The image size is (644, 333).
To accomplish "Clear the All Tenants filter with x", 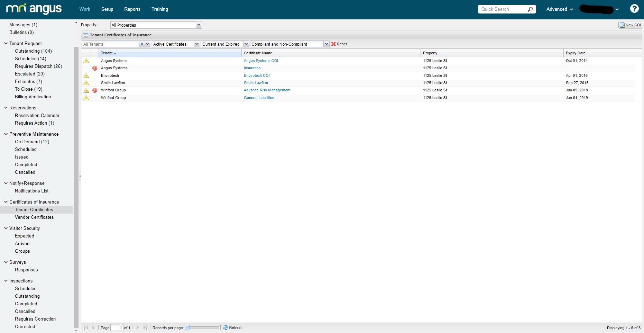I will [142, 44].
